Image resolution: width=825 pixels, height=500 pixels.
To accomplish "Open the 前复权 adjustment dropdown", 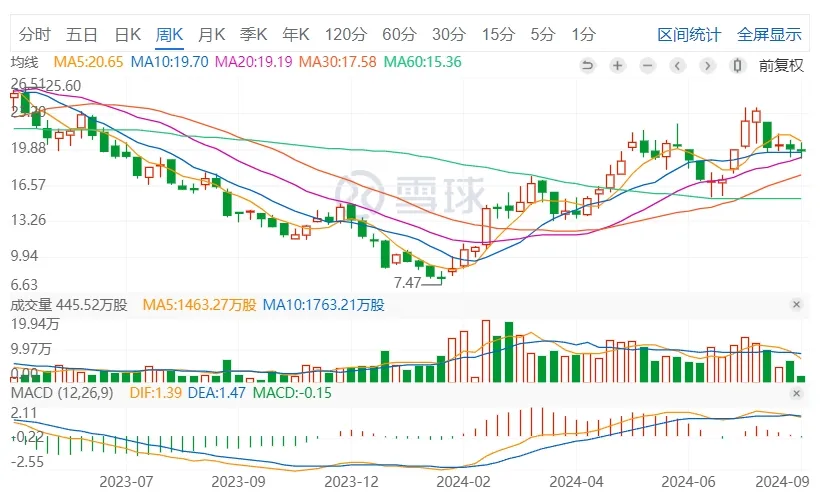I will (781, 66).
